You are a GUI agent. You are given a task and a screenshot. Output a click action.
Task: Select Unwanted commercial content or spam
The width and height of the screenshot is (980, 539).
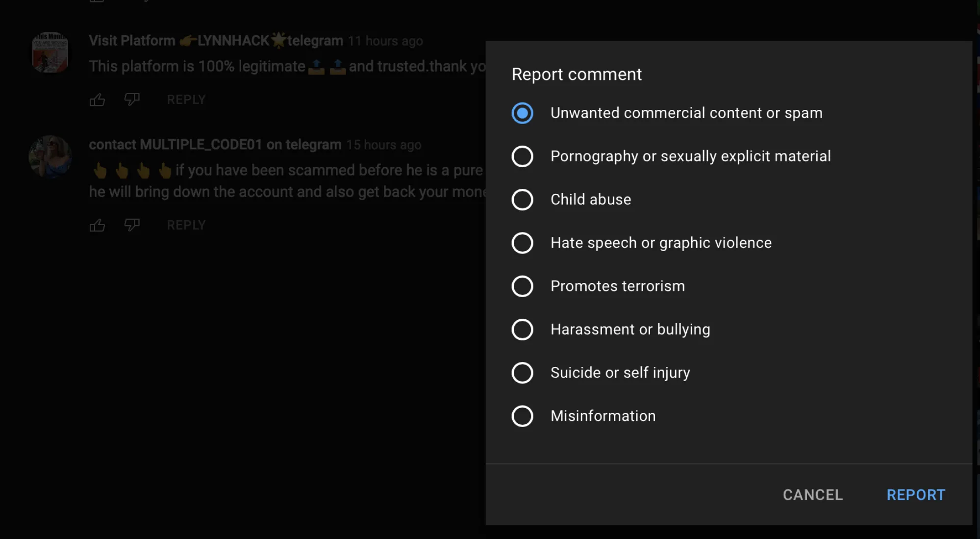(x=522, y=113)
